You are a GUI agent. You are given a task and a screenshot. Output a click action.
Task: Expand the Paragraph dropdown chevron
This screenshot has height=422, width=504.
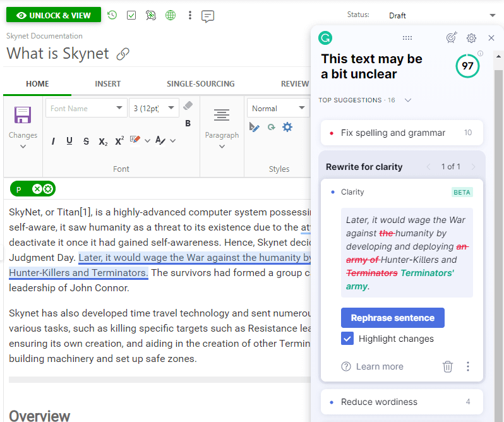point(222,147)
